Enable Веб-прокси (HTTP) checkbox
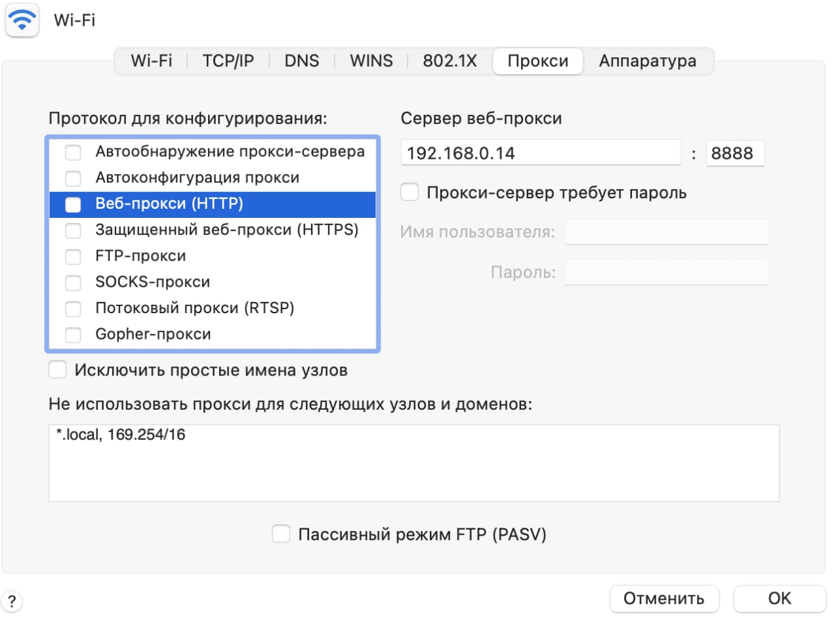The height and width of the screenshot is (625, 840). coord(73,204)
